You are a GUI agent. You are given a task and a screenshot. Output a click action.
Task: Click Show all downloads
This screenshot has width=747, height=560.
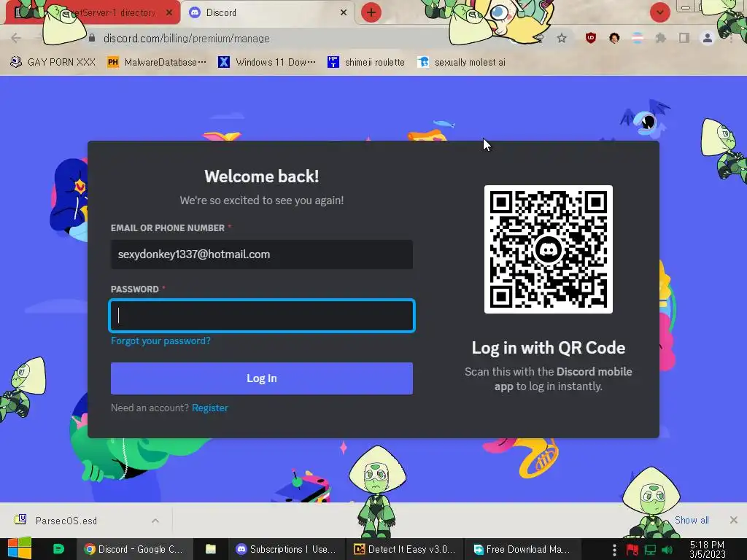click(x=692, y=520)
